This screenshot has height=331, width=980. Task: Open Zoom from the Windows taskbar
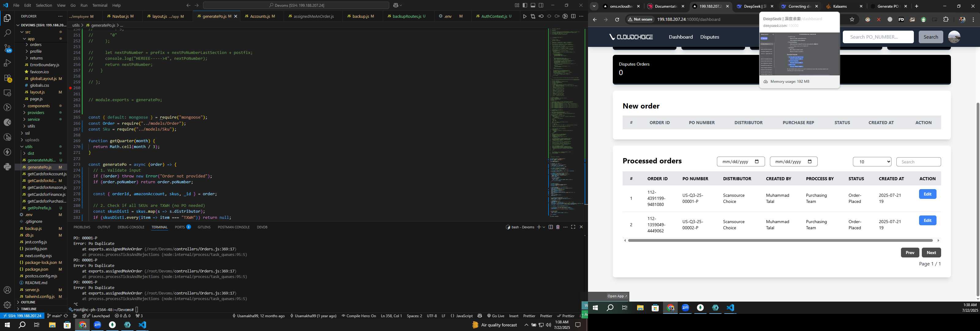coord(97,325)
